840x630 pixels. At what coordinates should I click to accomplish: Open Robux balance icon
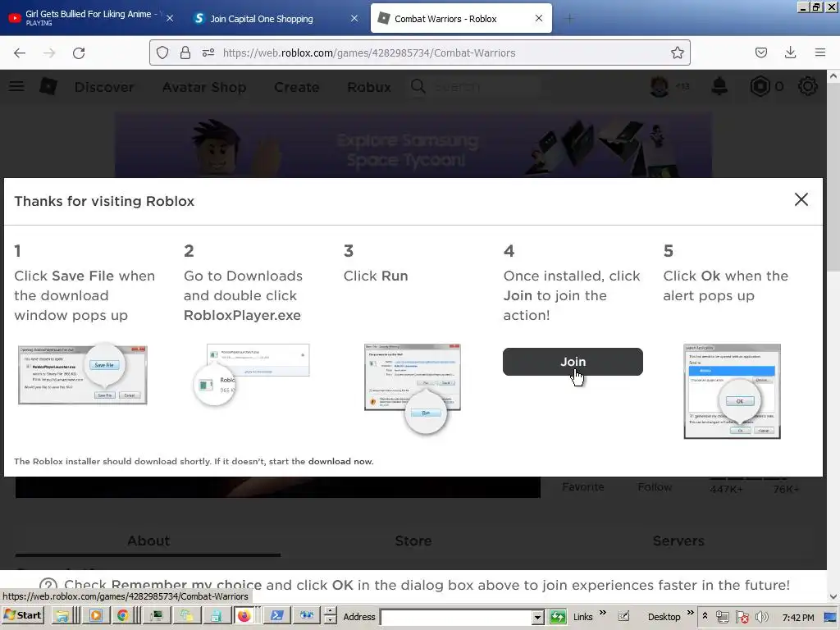[760, 86]
